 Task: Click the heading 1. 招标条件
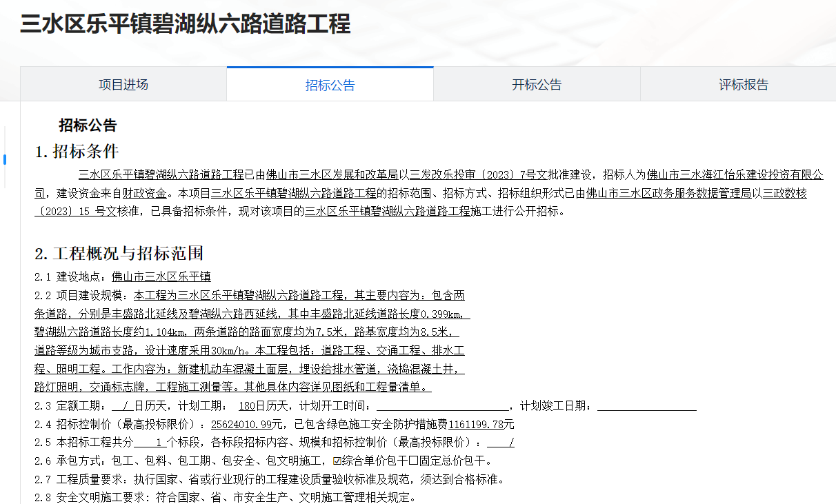77,152
